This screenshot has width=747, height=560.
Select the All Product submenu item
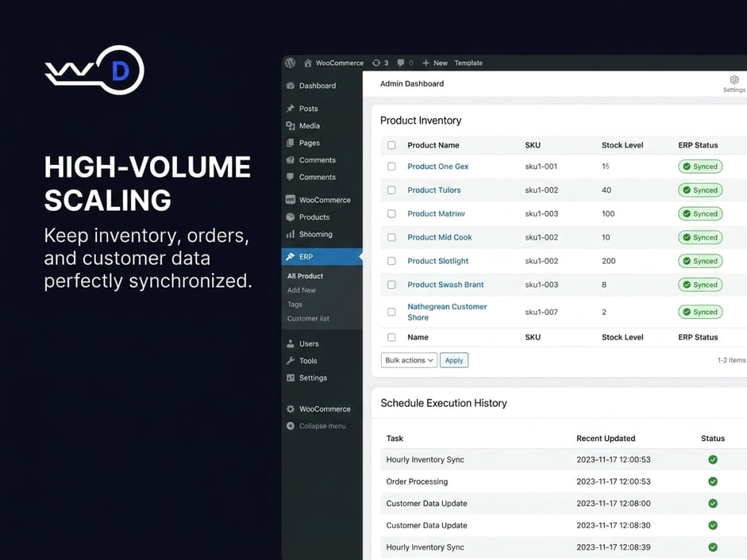point(305,276)
